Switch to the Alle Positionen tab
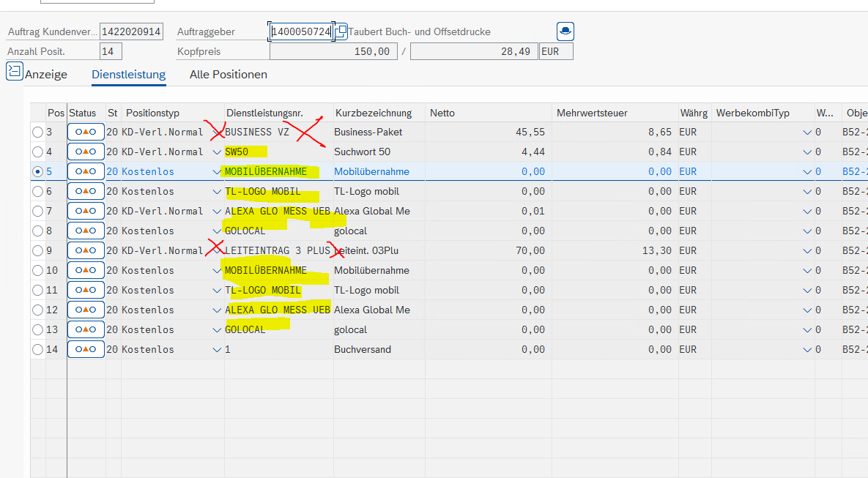Viewport: 868px width, 478px height. (228, 74)
